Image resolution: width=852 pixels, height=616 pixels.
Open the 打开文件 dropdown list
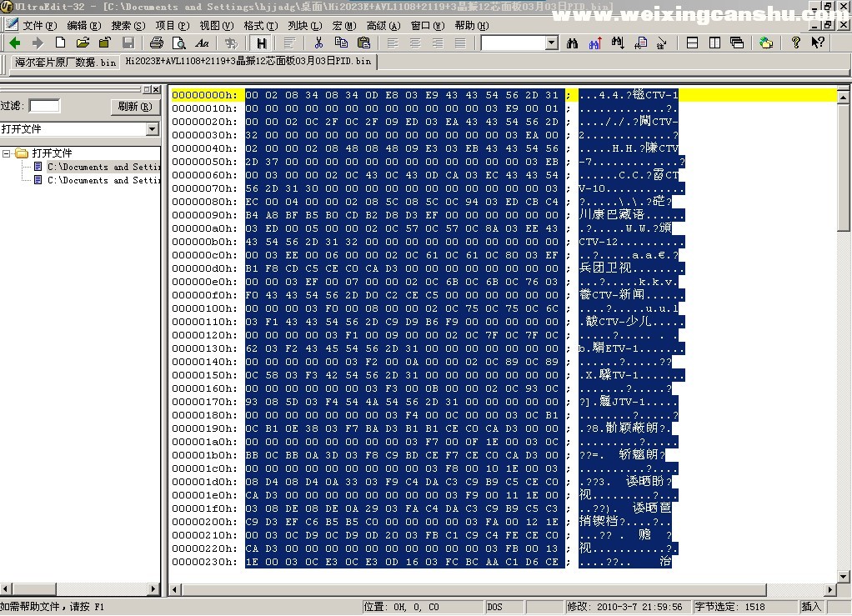coord(153,129)
